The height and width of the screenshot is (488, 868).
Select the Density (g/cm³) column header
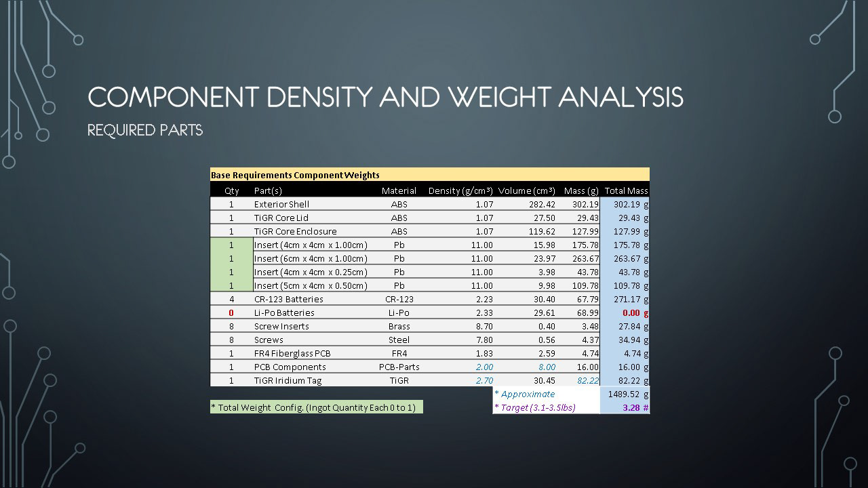tap(460, 190)
